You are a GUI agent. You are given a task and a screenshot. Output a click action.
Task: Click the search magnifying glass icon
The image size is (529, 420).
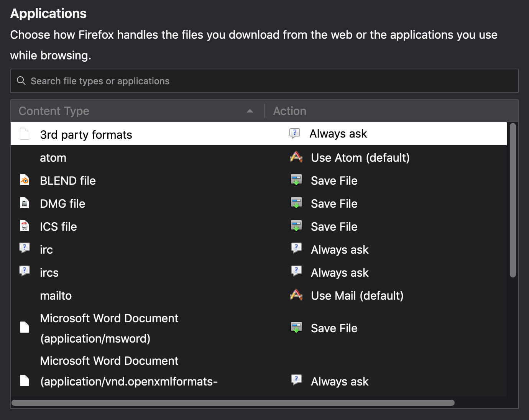[21, 81]
